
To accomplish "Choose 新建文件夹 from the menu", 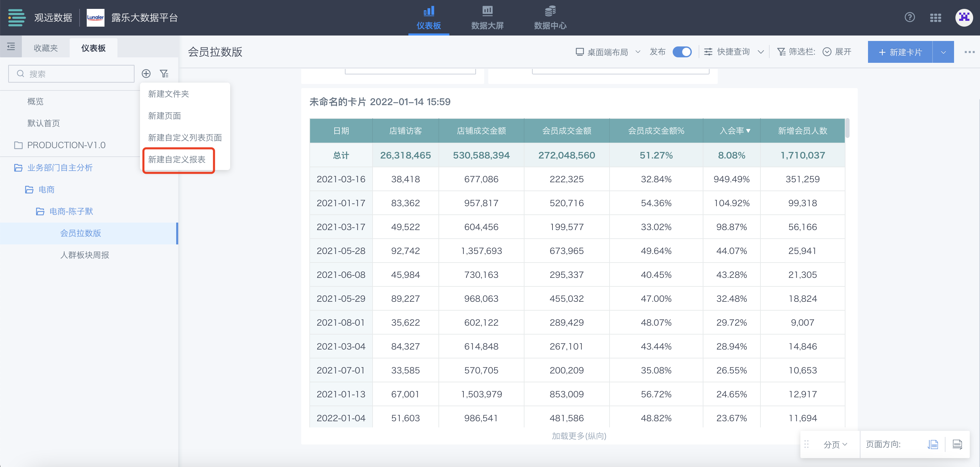I will pos(169,94).
